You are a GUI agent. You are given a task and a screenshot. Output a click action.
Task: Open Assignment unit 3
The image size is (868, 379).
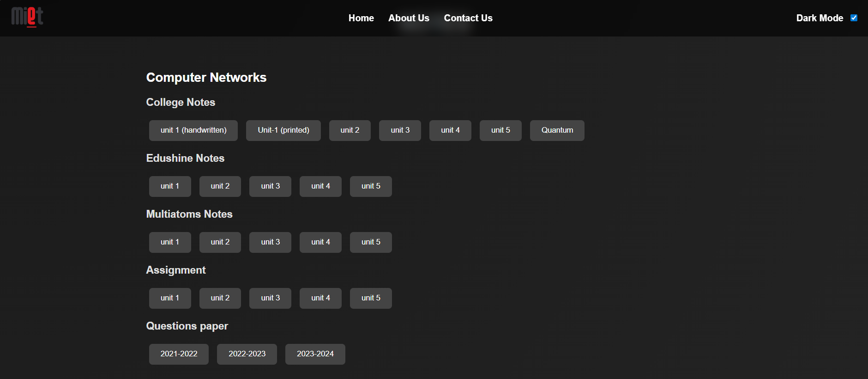tap(270, 298)
